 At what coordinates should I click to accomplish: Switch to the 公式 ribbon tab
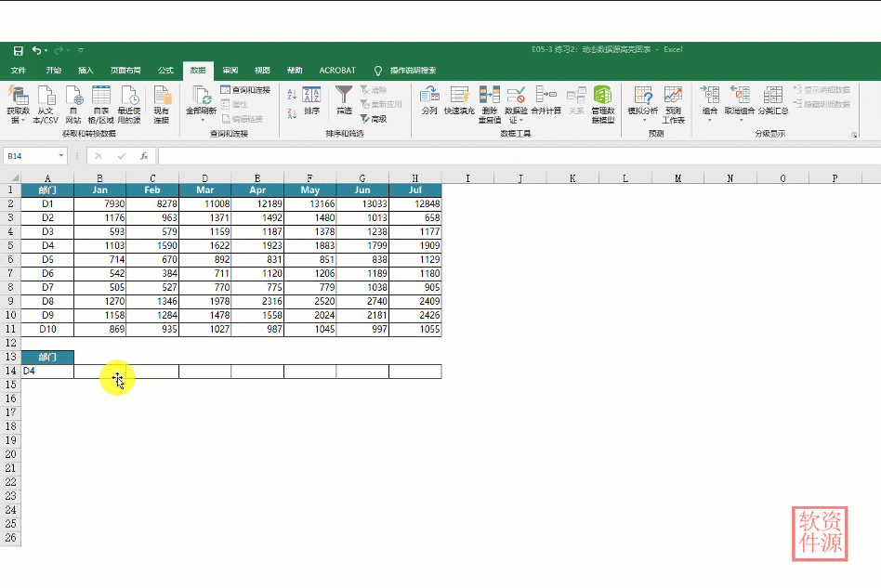click(x=165, y=71)
